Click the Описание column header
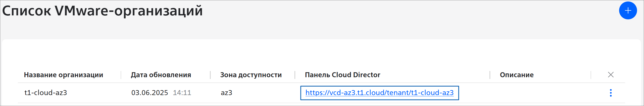 [516, 75]
